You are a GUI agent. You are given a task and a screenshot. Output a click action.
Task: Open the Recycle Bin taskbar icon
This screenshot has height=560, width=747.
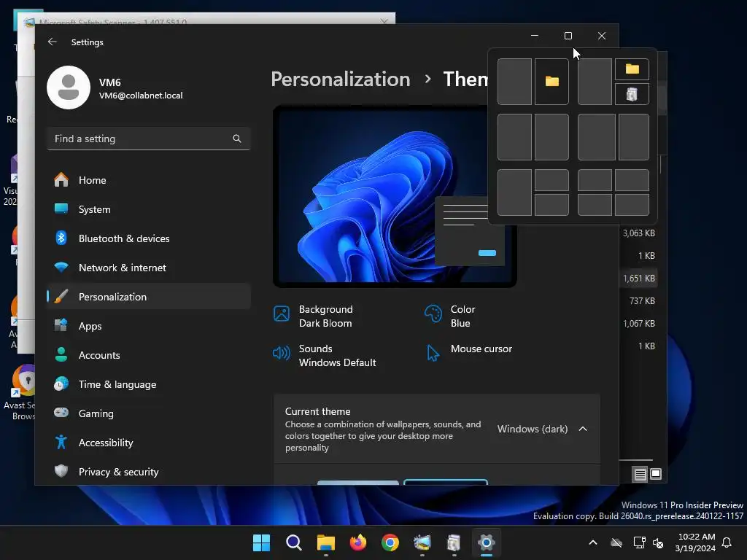click(x=454, y=542)
